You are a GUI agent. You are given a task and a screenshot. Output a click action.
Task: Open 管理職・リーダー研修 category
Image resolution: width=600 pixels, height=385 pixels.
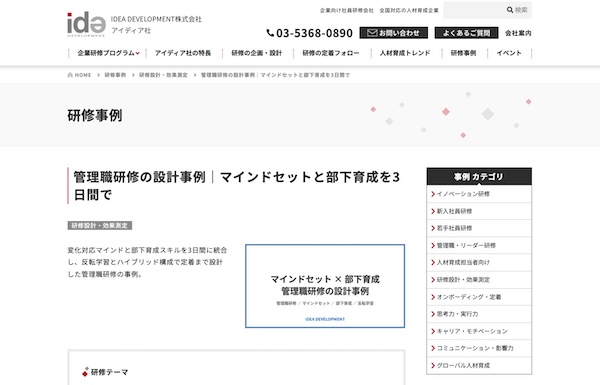(479, 245)
